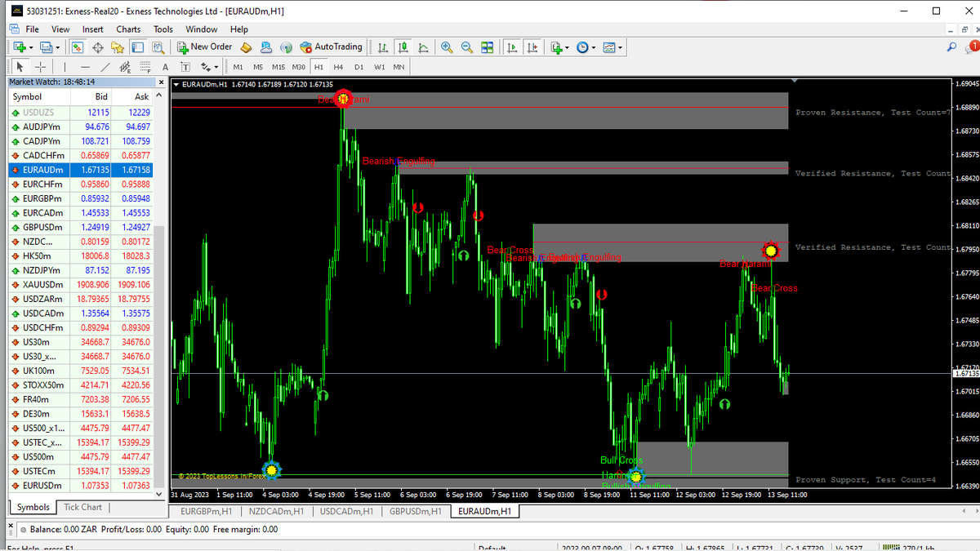The height and width of the screenshot is (551, 980).
Task: Switch chart to Bar Chart mode
Action: tap(382, 47)
